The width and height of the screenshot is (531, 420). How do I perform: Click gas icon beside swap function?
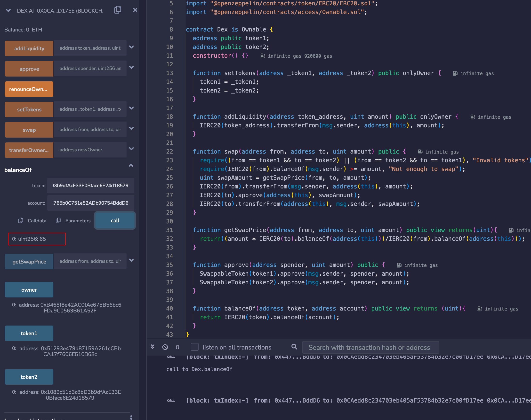(420, 152)
